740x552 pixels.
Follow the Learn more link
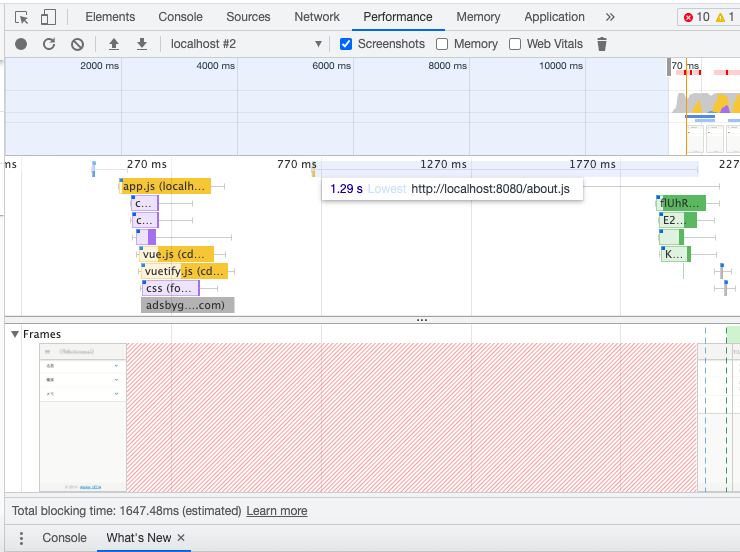tap(277, 511)
